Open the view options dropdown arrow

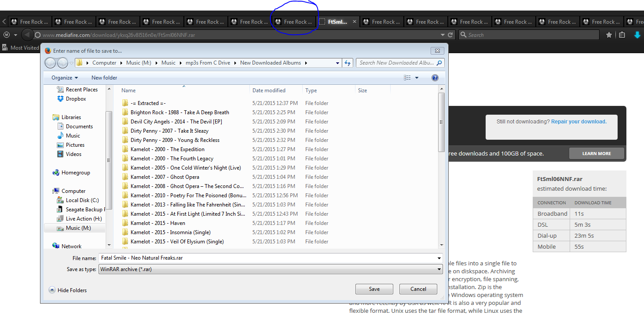[417, 78]
